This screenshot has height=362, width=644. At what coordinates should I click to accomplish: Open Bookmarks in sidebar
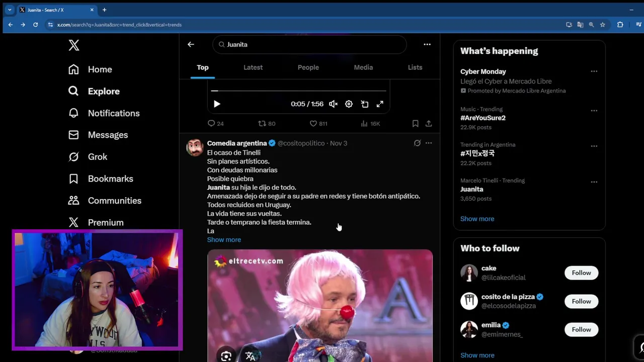[x=101, y=178]
